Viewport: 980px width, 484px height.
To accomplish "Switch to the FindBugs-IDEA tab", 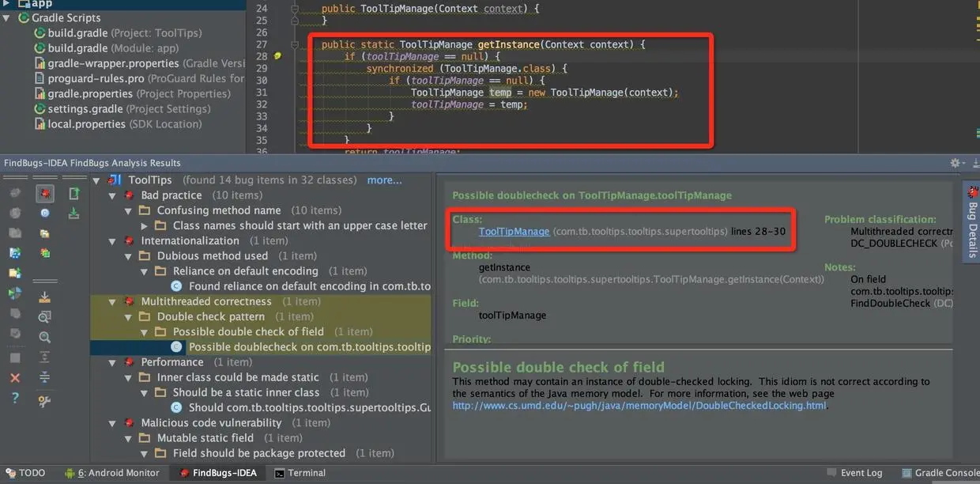I will tap(217, 473).
